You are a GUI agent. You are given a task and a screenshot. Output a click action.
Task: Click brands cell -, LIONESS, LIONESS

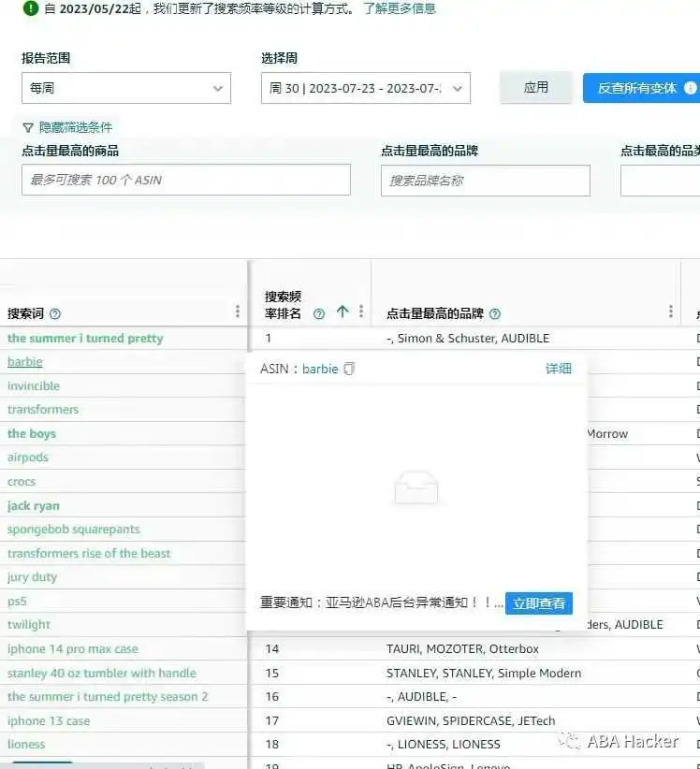[443, 745]
